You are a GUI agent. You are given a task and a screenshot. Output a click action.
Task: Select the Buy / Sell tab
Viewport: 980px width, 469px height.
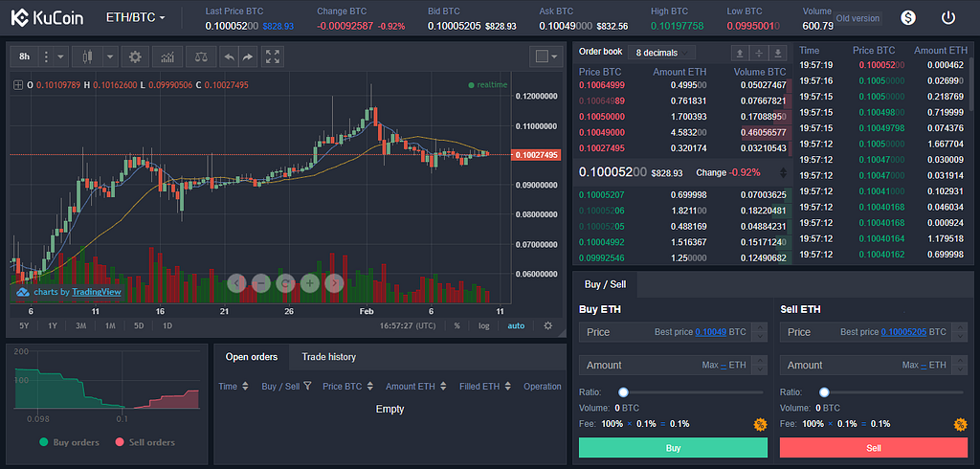[605, 284]
